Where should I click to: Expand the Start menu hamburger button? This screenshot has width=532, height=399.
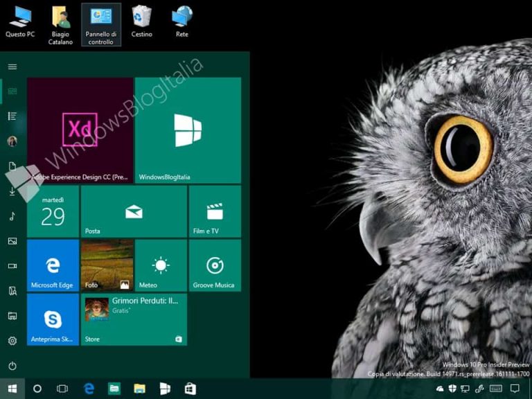click(12, 66)
